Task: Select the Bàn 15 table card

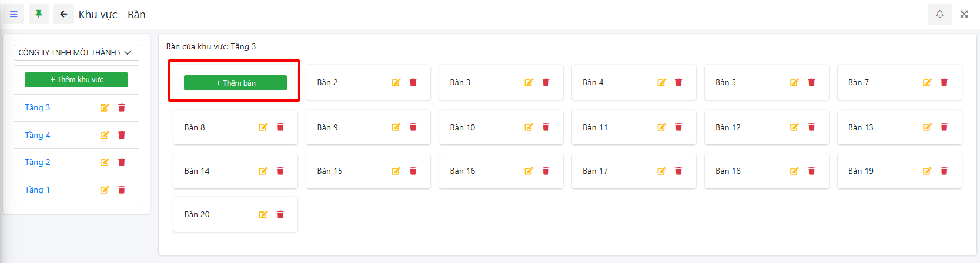Action: pos(341,171)
